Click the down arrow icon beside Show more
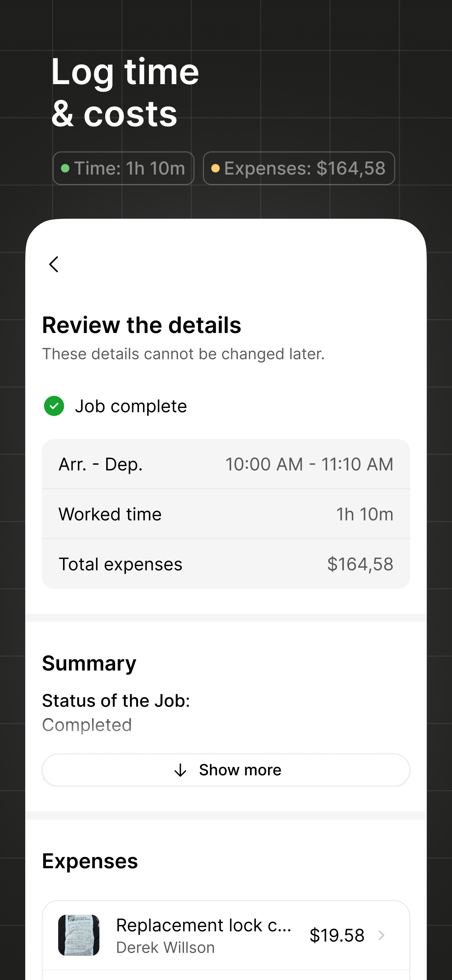The height and width of the screenshot is (980, 452). coord(180,770)
